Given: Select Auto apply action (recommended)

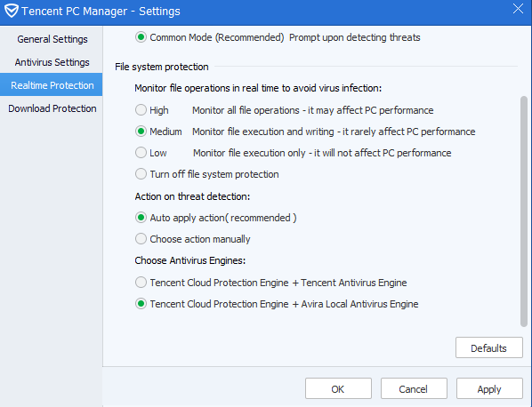Looking at the screenshot, I should click(141, 217).
